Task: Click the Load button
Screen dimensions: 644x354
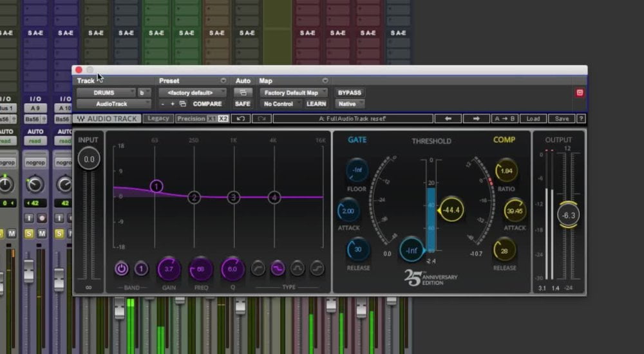Action: click(x=533, y=118)
